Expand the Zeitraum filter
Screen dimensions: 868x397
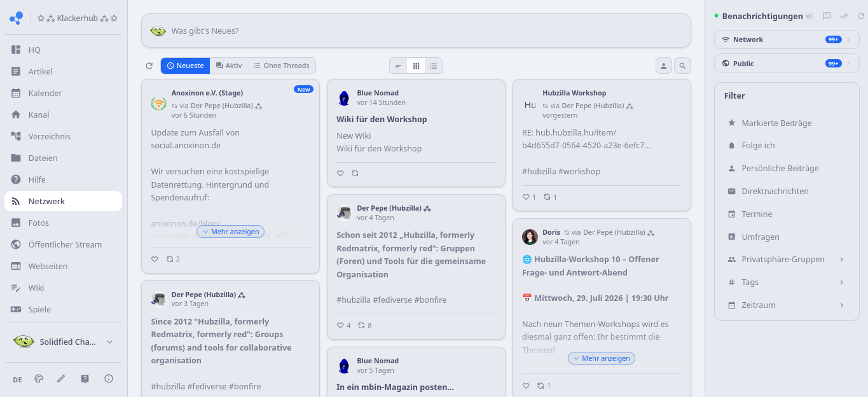[x=787, y=305]
